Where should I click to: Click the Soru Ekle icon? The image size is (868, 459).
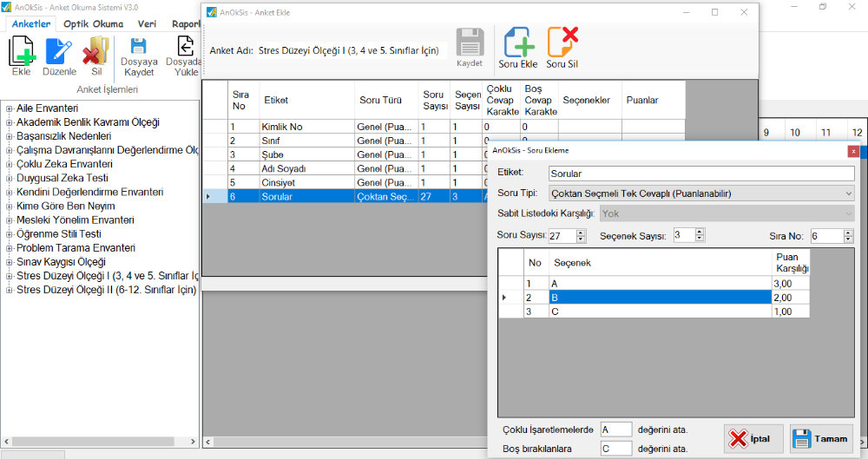point(518,43)
